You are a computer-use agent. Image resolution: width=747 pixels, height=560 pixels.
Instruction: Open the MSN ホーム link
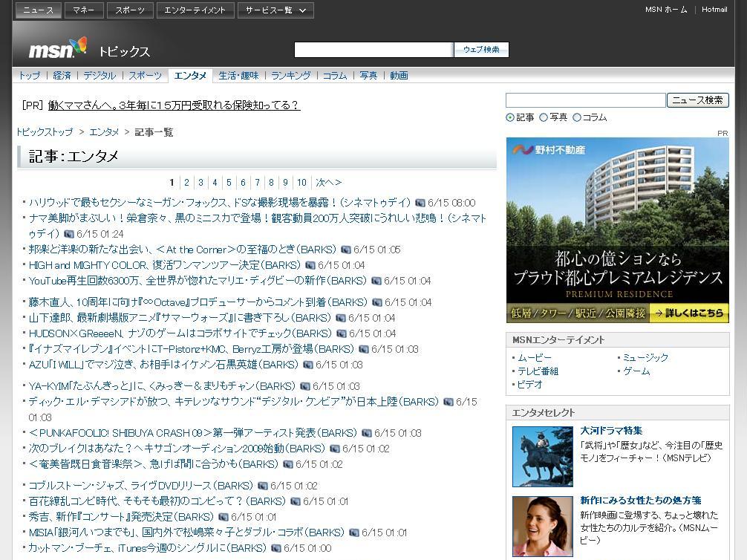666,10
